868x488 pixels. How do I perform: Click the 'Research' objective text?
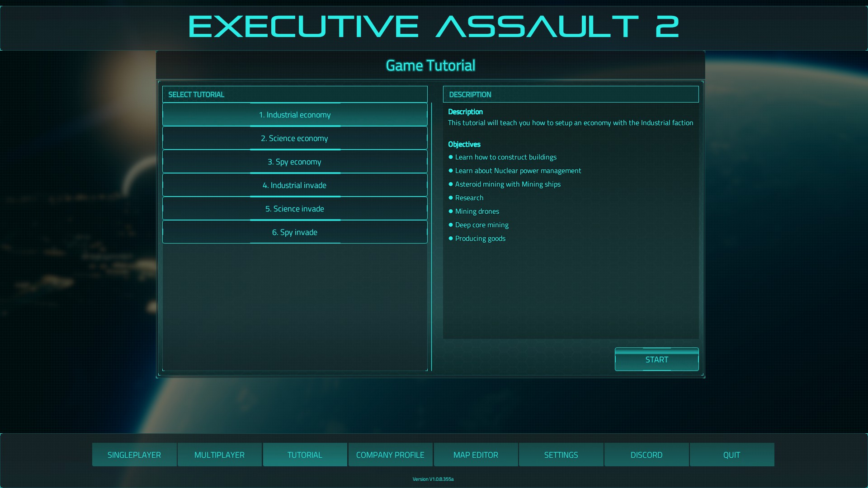click(x=469, y=198)
